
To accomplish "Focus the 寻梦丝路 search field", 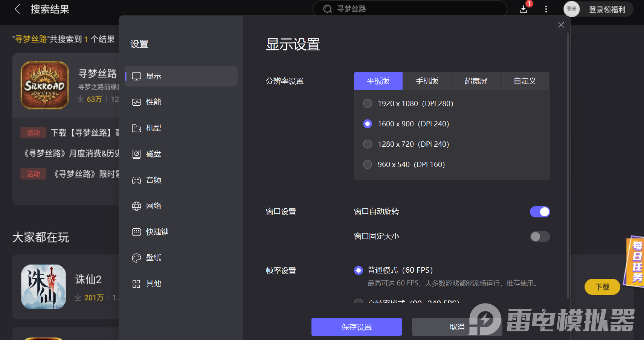I will pos(410,9).
